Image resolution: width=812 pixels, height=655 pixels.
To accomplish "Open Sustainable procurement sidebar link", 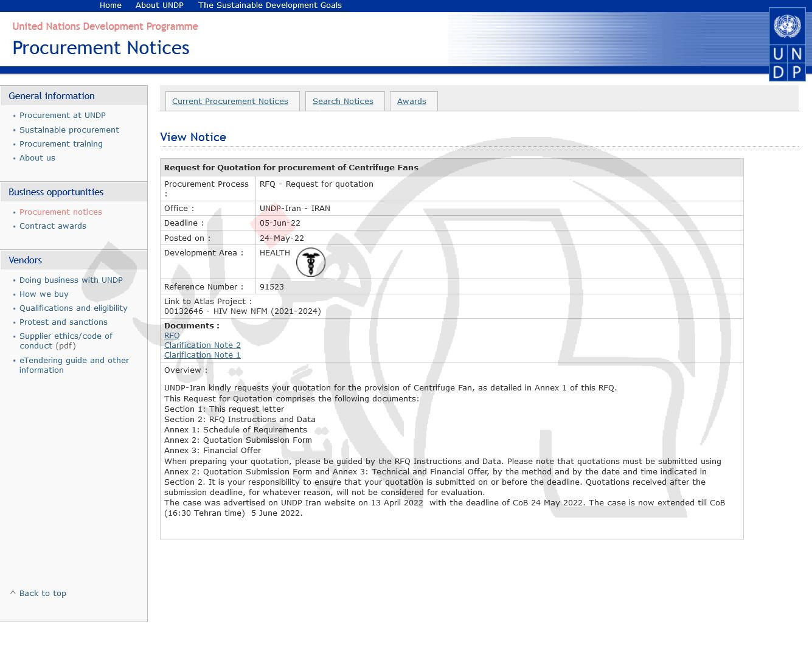I will pos(69,130).
